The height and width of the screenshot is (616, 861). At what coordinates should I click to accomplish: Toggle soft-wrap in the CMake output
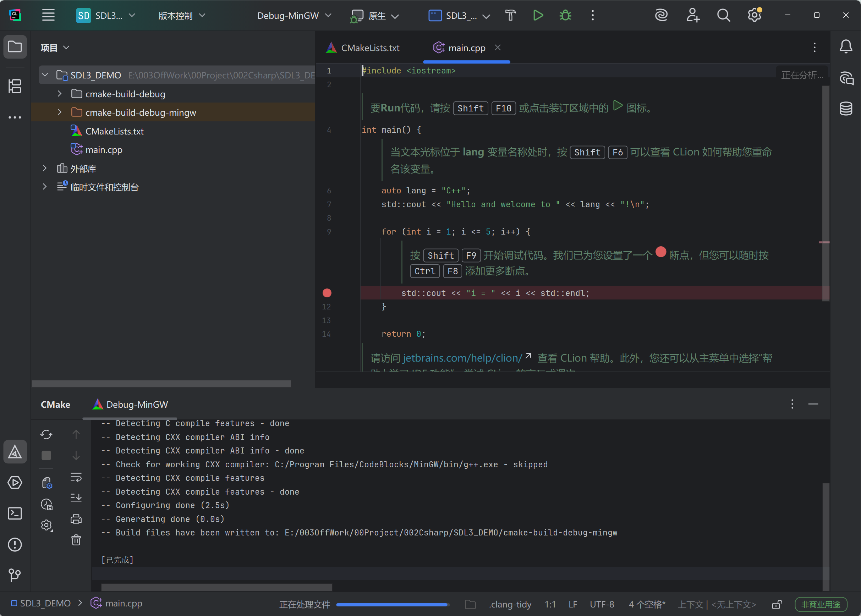tap(76, 477)
